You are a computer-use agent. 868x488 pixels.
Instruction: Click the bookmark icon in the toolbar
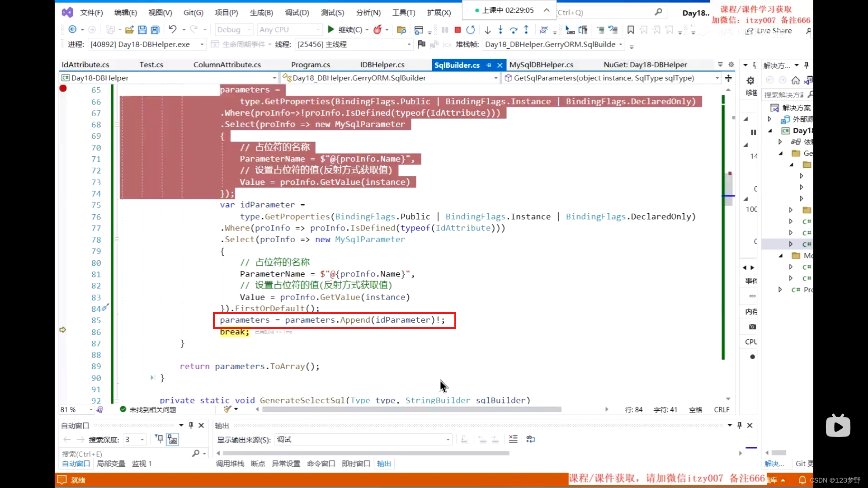click(631, 30)
